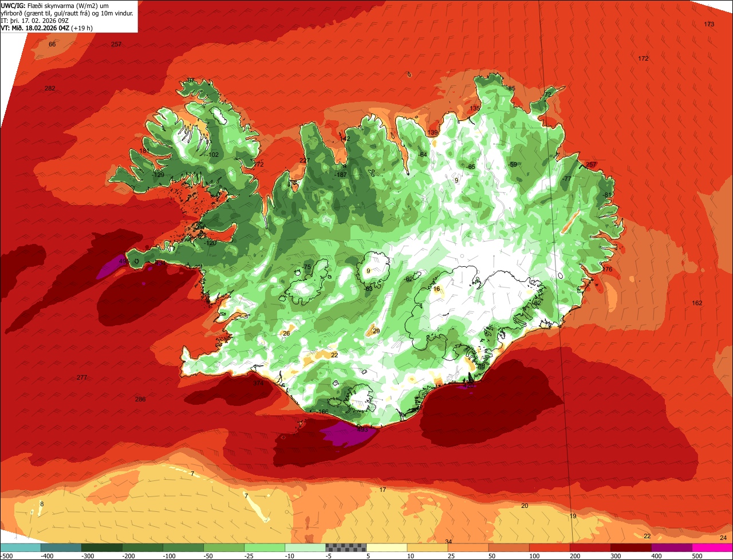Viewport: 733px width, 560px height.
Task: Click the map value -187
Action: [x=341, y=175]
